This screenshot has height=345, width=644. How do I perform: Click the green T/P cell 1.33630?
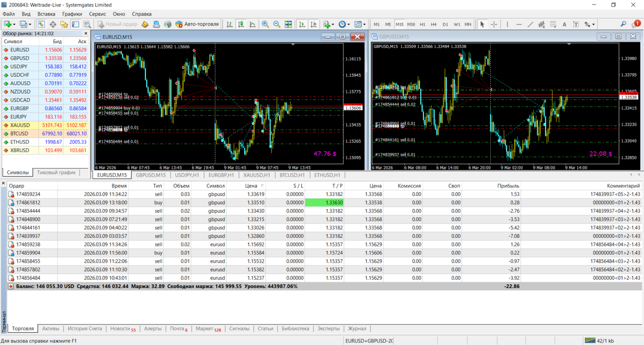324,203
